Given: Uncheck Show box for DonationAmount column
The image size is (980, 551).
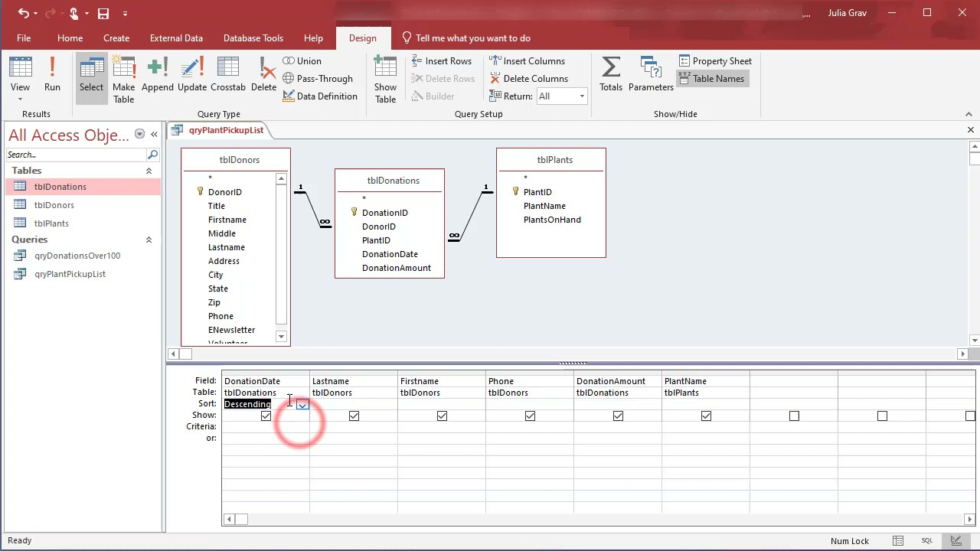Looking at the screenshot, I should [x=618, y=416].
